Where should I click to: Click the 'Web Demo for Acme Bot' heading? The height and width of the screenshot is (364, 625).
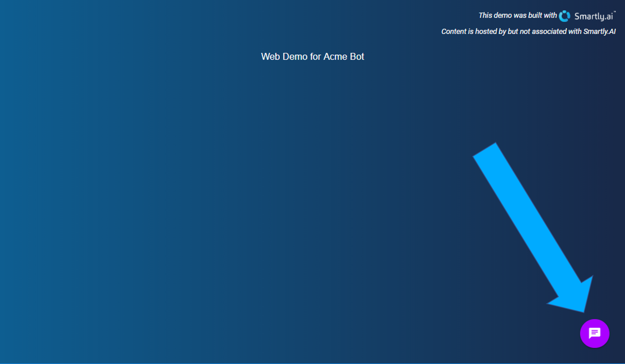coord(312,57)
